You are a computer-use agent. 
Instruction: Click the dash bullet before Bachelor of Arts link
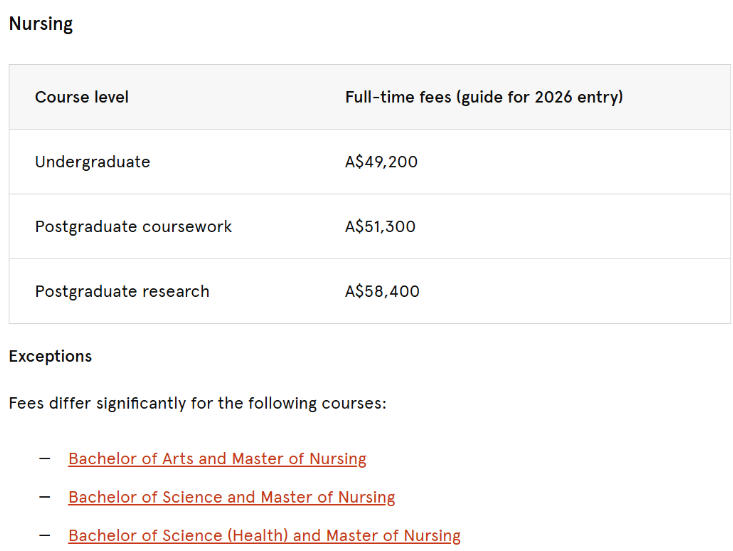44,458
